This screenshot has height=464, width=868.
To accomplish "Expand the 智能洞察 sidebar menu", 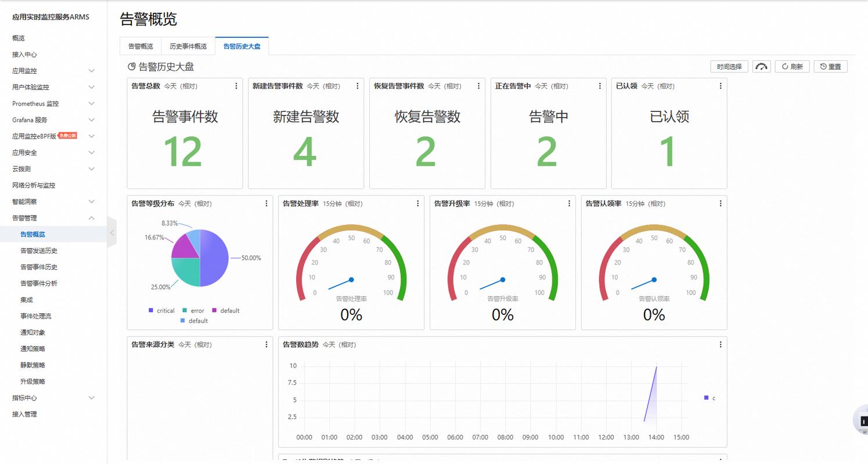I will 91,202.
